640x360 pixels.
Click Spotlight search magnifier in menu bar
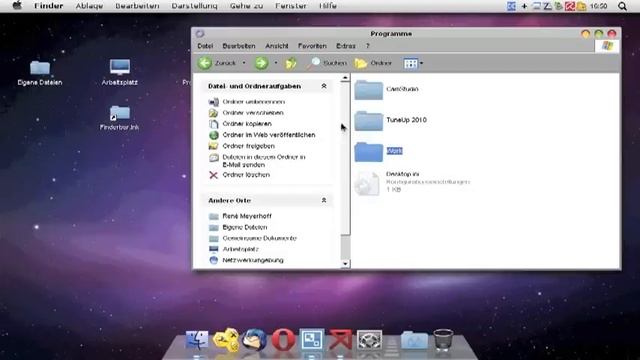[622, 6]
